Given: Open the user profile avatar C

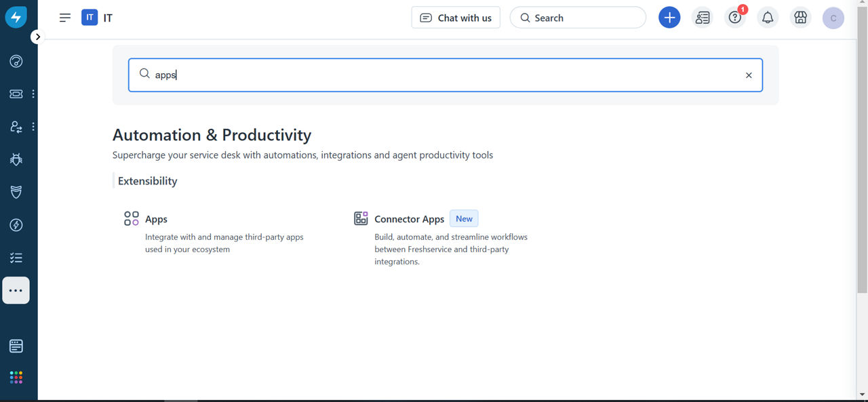Looking at the screenshot, I should (833, 18).
